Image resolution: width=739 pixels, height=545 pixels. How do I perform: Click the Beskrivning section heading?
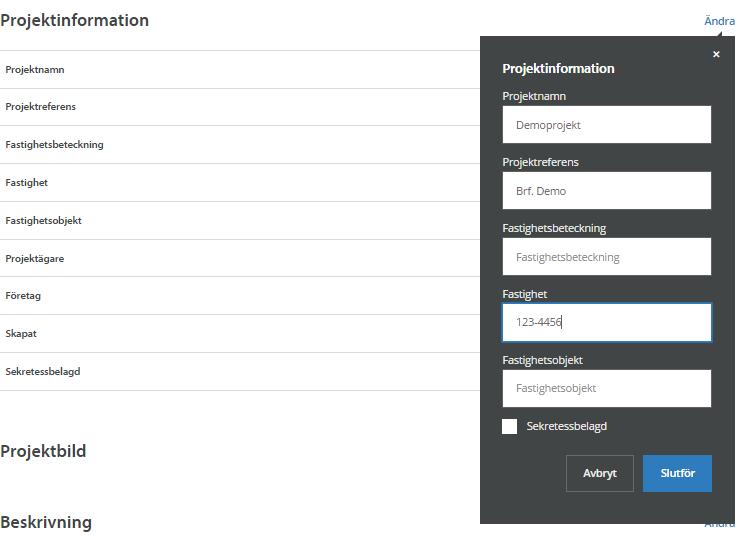point(46,522)
